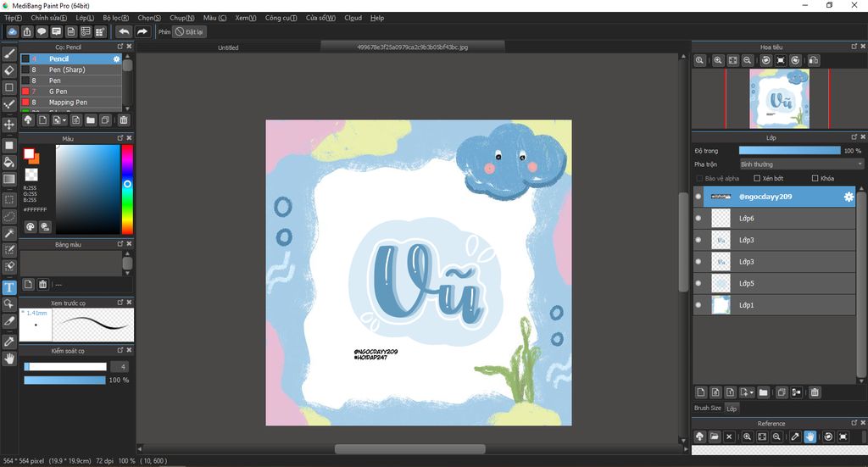The height and width of the screenshot is (467, 868).
Task: Hide the Lớp1 layer
Action: click(x=698, y=305)
